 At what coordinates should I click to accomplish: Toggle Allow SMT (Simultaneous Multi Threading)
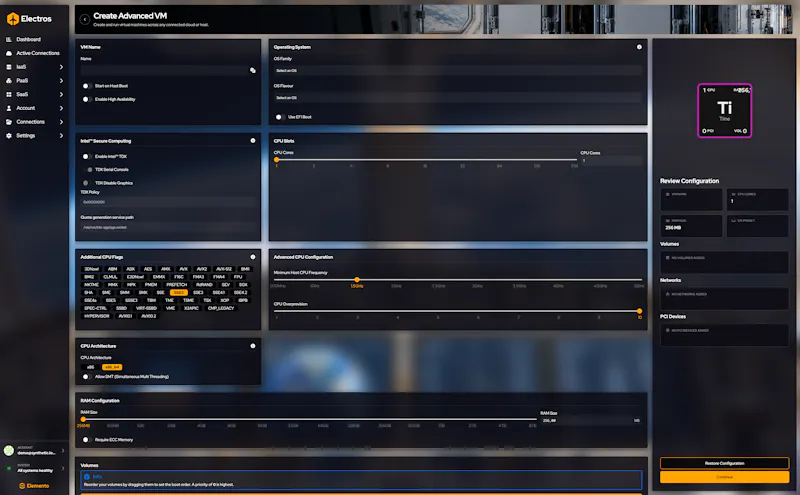(86, 377)
